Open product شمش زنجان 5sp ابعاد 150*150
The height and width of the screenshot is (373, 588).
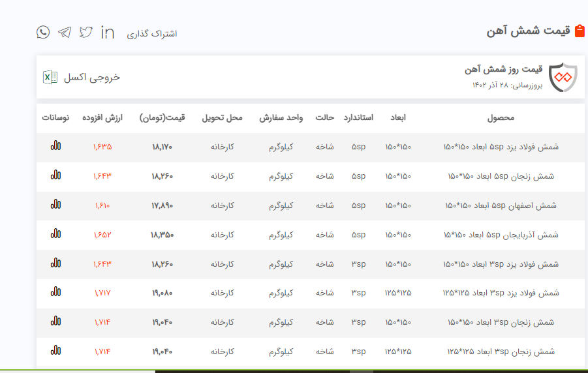tap(503, 176)
